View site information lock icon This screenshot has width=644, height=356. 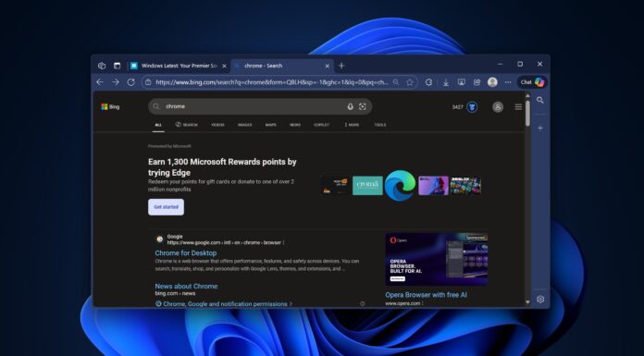click(x=148, y=82)
